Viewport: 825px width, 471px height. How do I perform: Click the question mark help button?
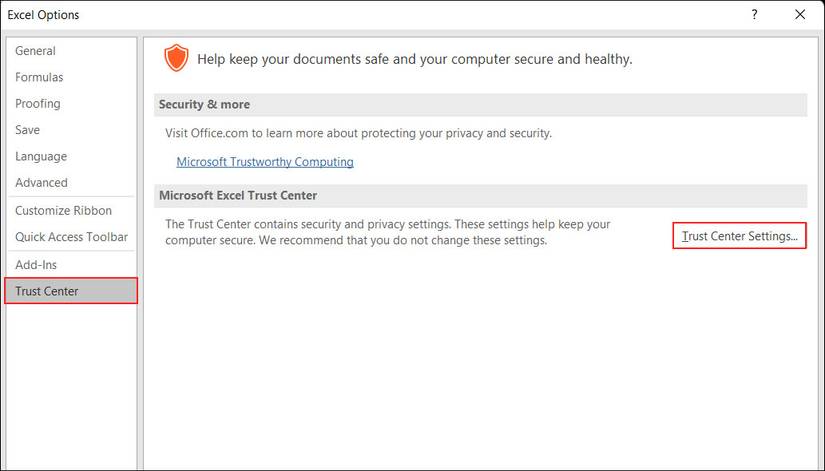click(754, 15)
